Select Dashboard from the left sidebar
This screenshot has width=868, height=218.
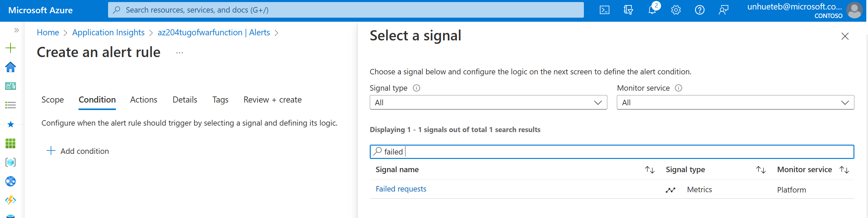(11, 86)
